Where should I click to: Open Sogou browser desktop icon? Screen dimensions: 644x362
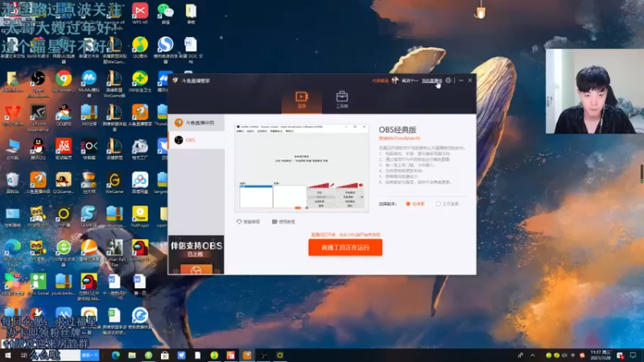coord(166,49)
